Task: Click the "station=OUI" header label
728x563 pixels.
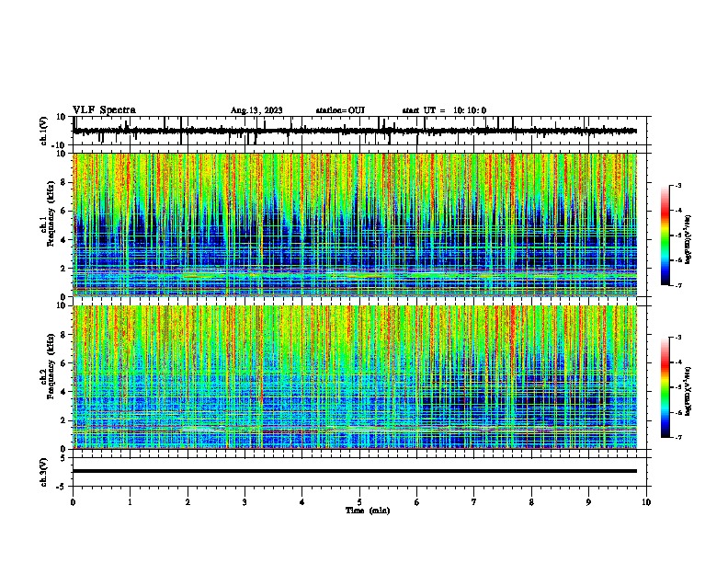Action: point(340,110)
